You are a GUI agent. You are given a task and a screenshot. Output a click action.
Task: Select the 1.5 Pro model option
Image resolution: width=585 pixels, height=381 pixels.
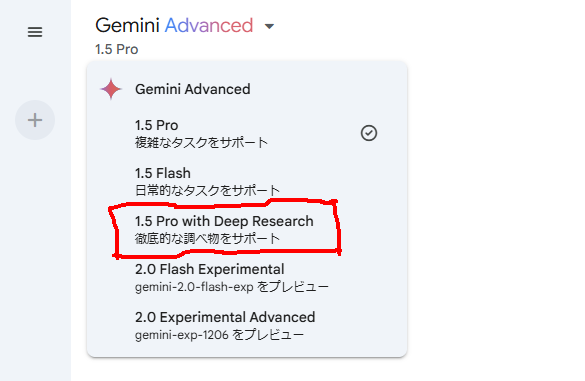click(247, 133)
